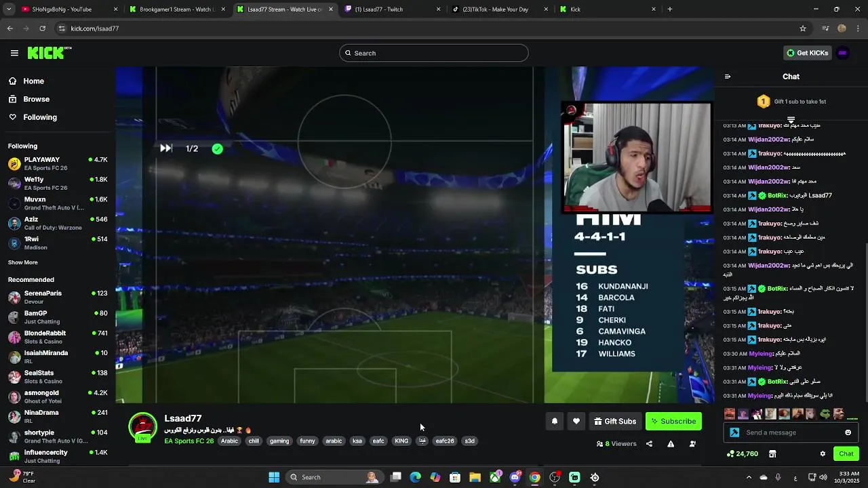Open the hamburger menu beside Kick logo
868x488 pixels.
[14, 53]
